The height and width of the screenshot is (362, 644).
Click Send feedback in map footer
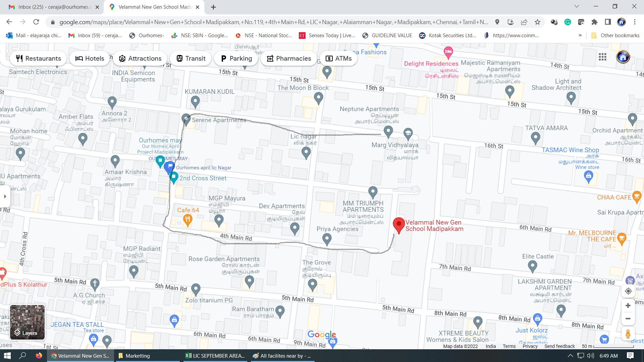tap(559, 346)
